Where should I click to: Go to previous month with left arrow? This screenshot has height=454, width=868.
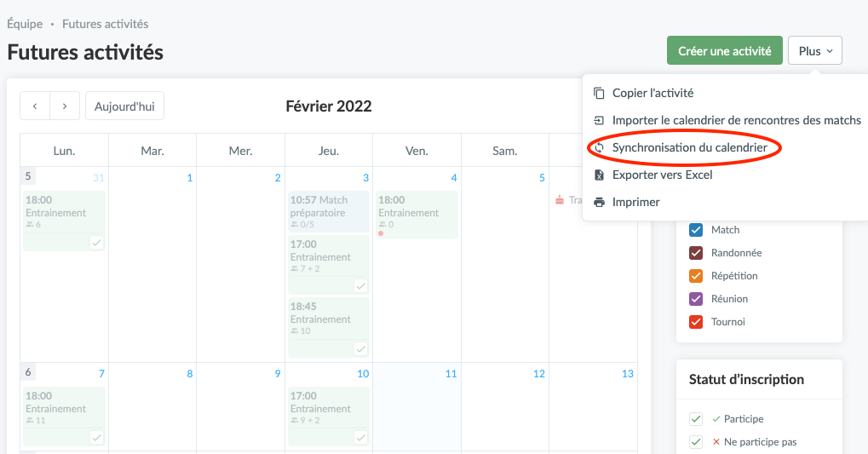(x=35, y=106)
